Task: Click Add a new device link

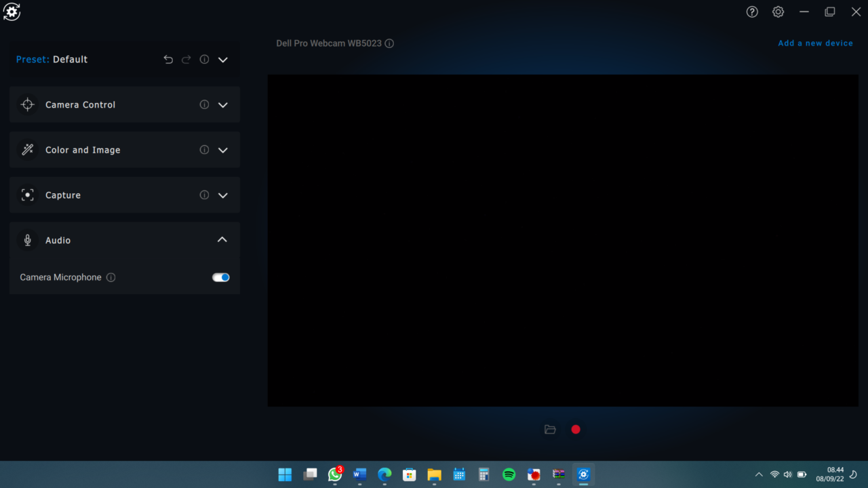Action: click(815, 43)
